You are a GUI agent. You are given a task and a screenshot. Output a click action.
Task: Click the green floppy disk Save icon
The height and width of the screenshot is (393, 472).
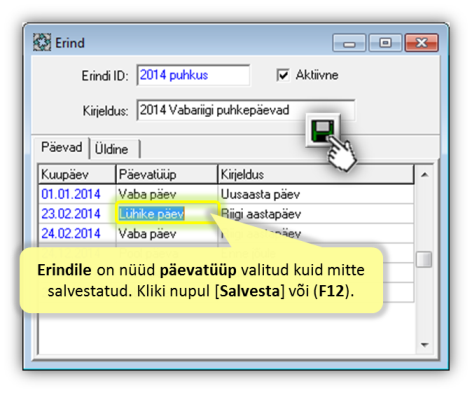pos(323,131)
